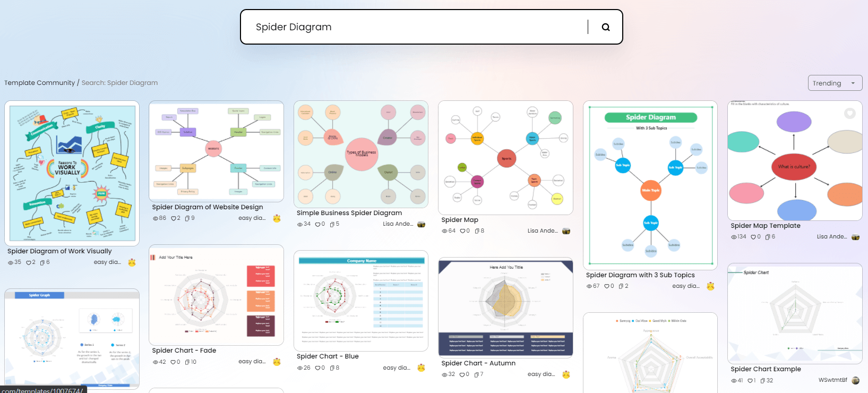Click author avatar on Spider Diagram of Website Design
868x393 pixels.
(x=277, y=218)
